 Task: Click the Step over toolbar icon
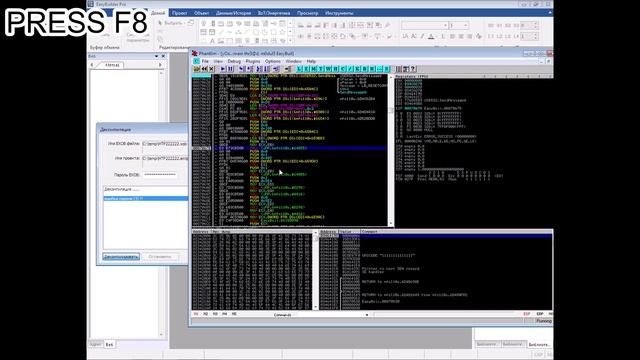coord(249,69)
